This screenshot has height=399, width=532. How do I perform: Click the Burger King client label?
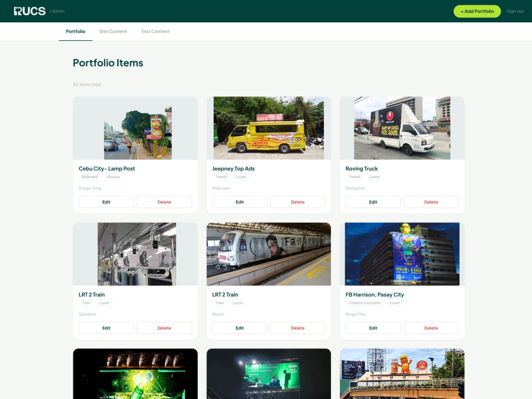click(x=90, y=188)
